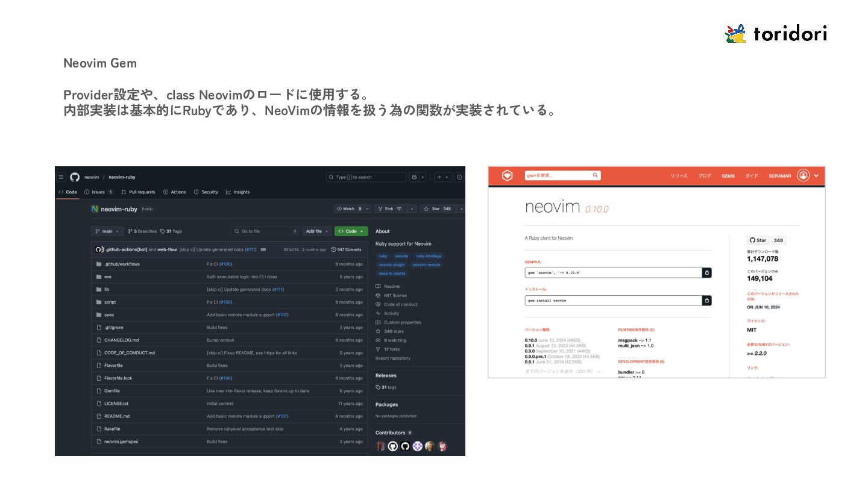Viewport: 868px width, 488px height.
Task: Click the tag icon in Releases section
Action: [x=378, y=387]
